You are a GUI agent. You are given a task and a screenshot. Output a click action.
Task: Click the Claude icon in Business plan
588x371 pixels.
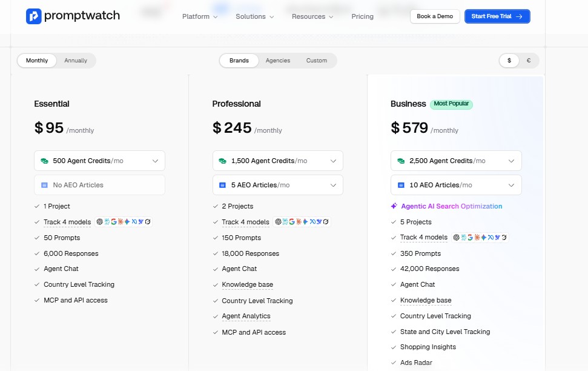(x=477, y=237)
